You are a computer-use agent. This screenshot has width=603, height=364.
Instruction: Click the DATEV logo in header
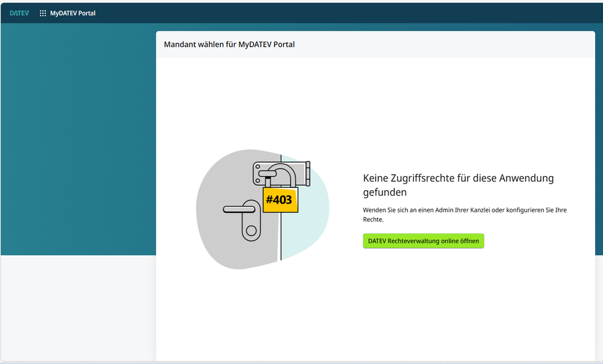coord(19,13)
